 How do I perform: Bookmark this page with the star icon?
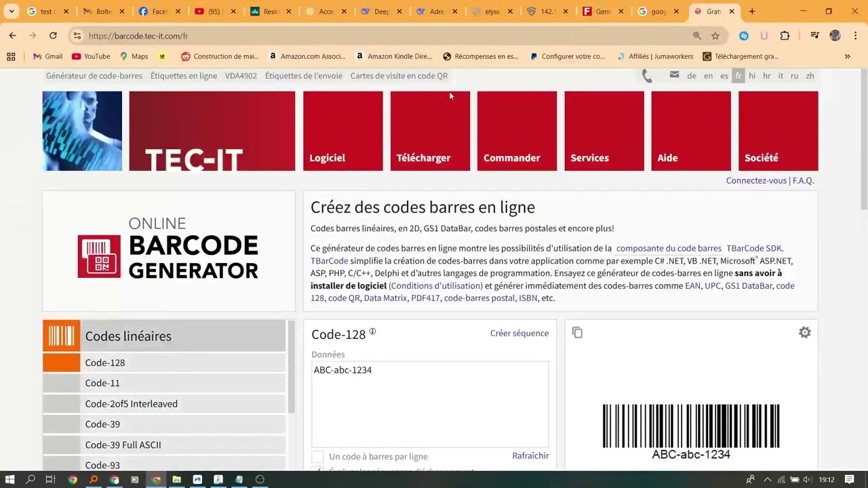[x=715, y=36]
